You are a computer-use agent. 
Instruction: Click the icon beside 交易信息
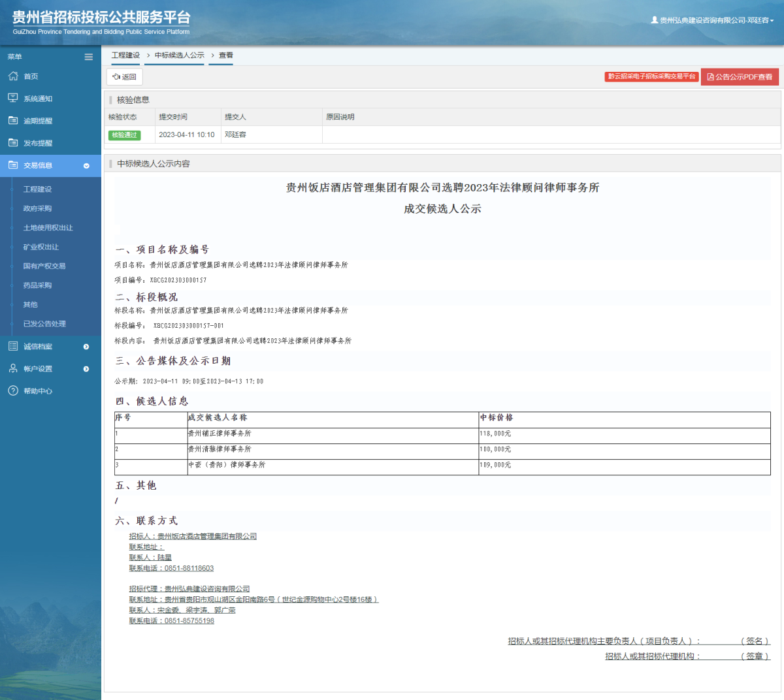13,165
